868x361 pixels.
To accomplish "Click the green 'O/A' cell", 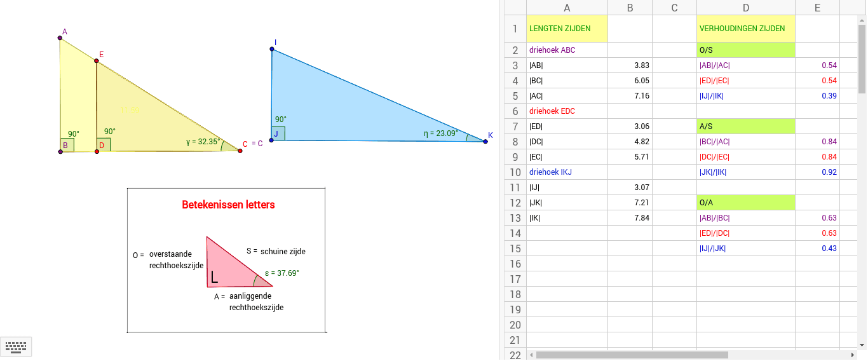I will [x=746, y=203].
